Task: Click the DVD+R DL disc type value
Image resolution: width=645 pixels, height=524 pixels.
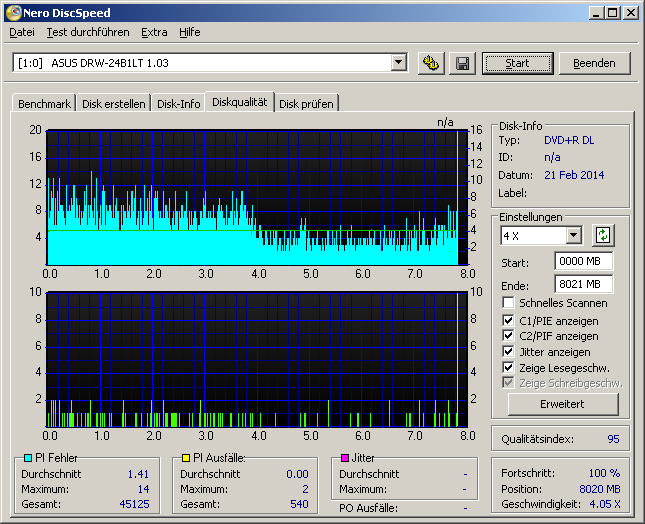Action: pyautogui.click(x=569, y=140)
